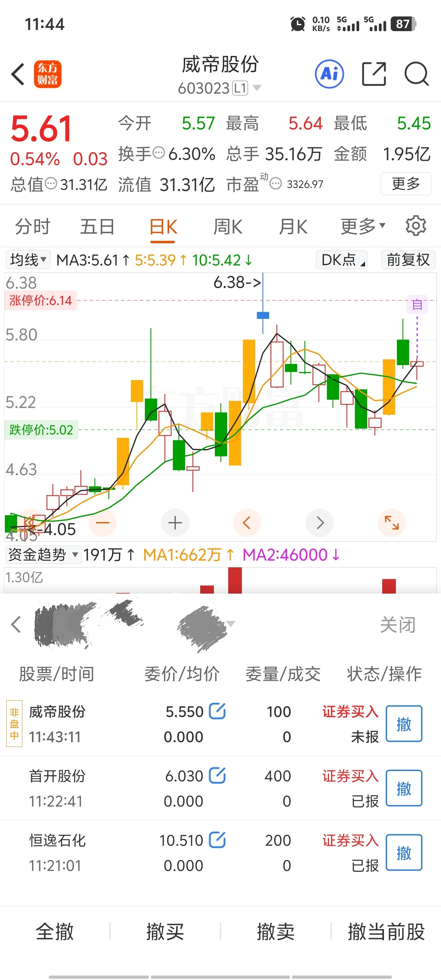The height and width of the screenshot is (980, 441).
Task: Open 均线 indicator dropdown
Action: [x=28, y=260]
